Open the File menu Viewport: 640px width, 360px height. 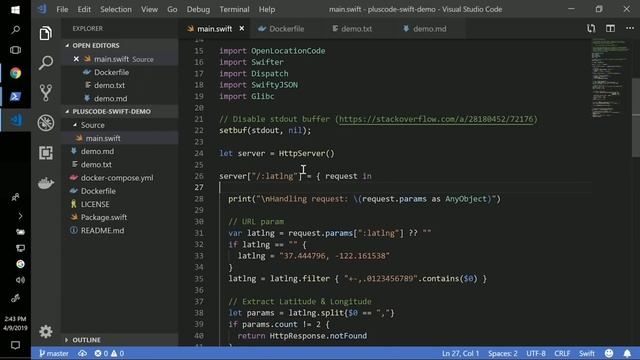pos(62,9)
